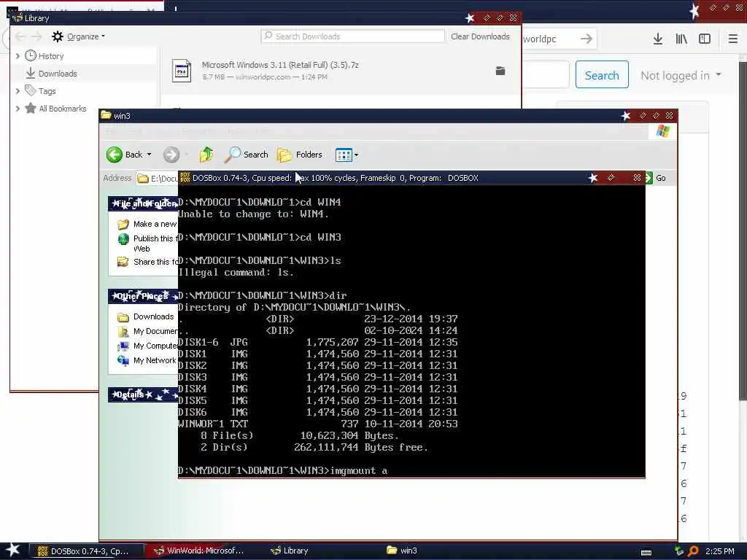Click the browser Search button
This screenshot has width=747, height=560.
point(602,75)
